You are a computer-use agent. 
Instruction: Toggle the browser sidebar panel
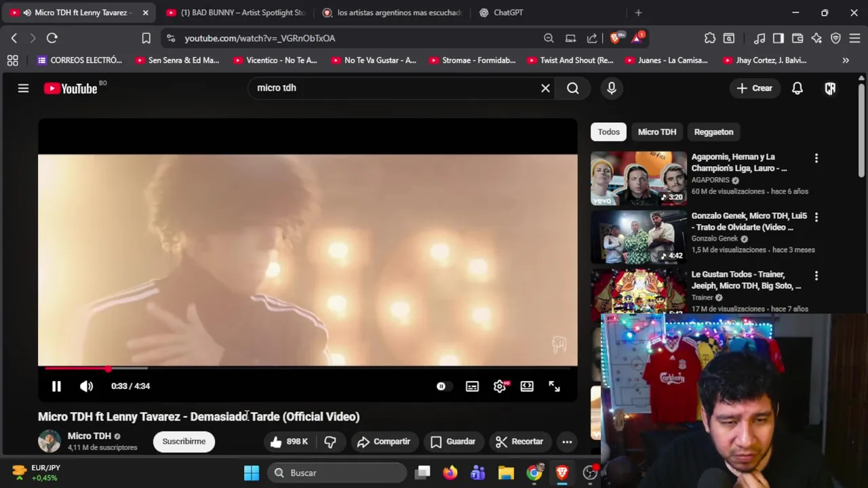tap(778, 39)
